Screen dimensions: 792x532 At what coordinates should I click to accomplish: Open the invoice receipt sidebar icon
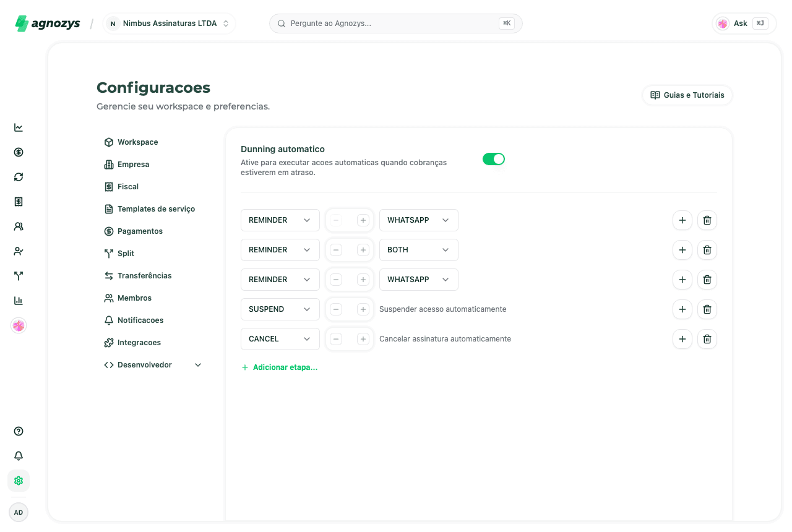19,202
